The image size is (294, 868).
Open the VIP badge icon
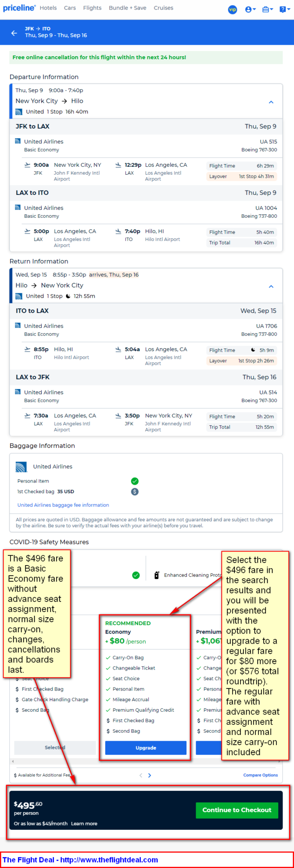233,9
